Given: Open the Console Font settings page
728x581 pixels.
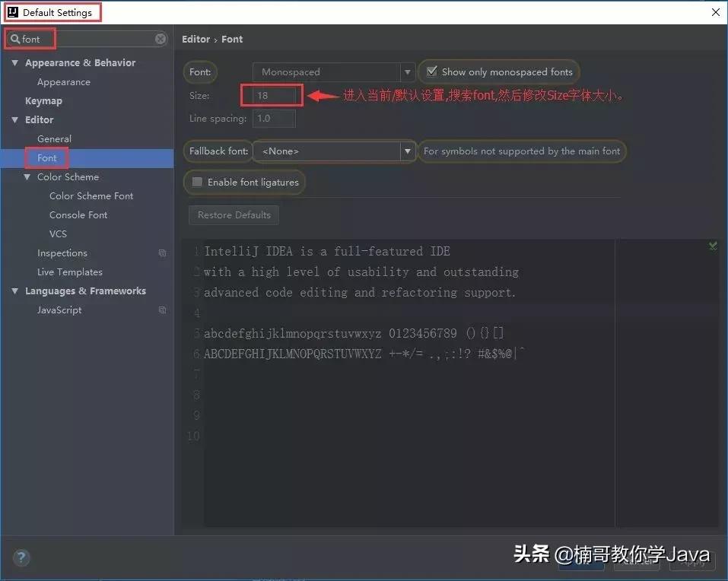Looking at the screenshot, I should pos(79,214).
